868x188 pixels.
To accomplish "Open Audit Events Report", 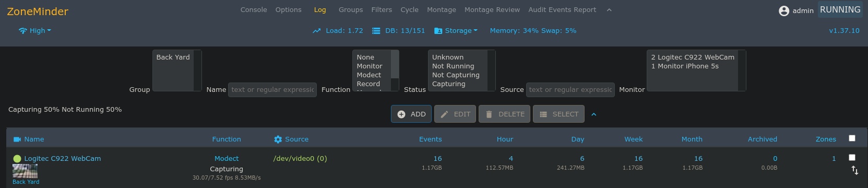I will [562, 10].
